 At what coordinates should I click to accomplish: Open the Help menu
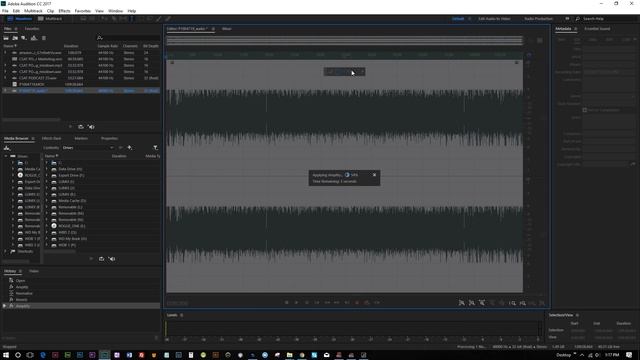coord(131,11)
